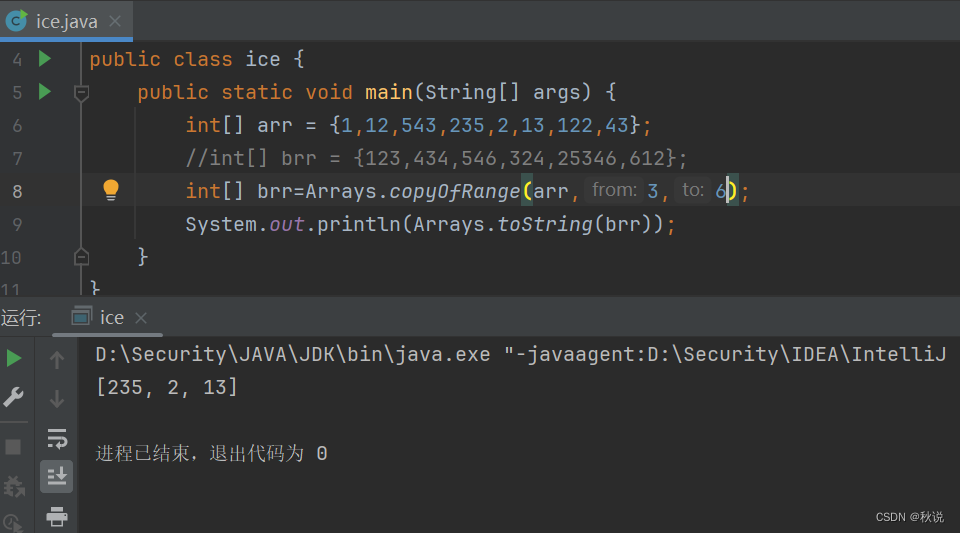The image size is (960, 533).
Task: Select the ice run configuration tab
Action: [x=107, y=318]
